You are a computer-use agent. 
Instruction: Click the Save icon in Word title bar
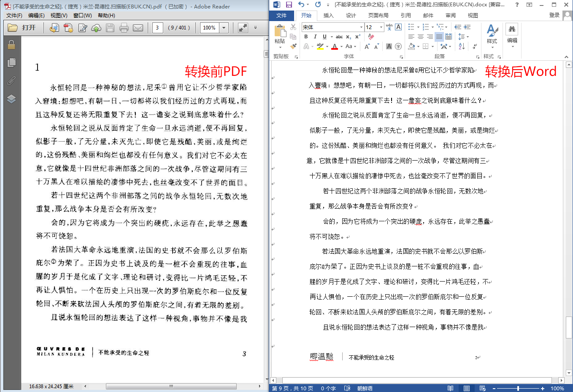tap(289, 5)
